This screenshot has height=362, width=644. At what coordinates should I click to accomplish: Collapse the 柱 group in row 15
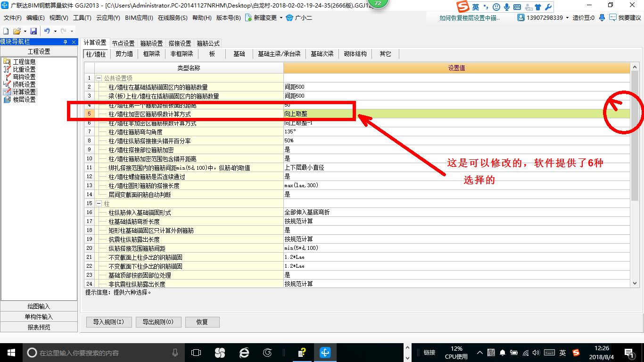coord(99,204)
